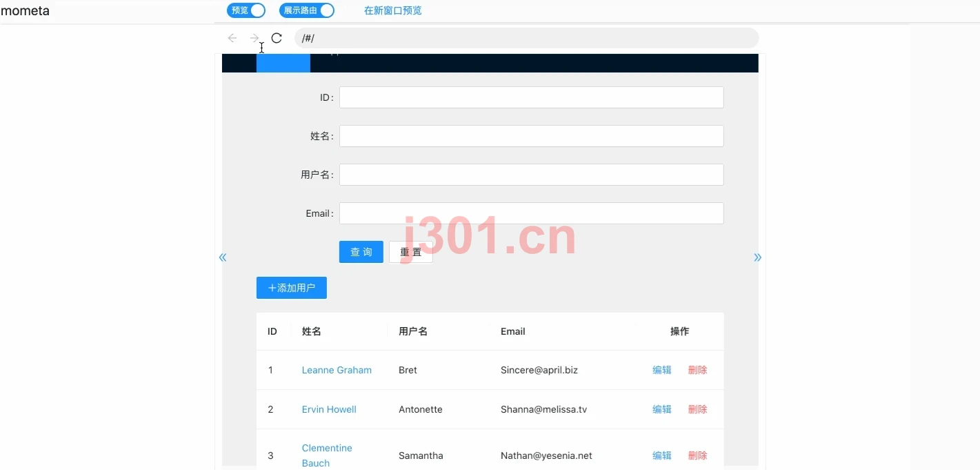Focus the route address bar showing /#/
The height and width of the screenshot is (470, 980).
point(526,38)
